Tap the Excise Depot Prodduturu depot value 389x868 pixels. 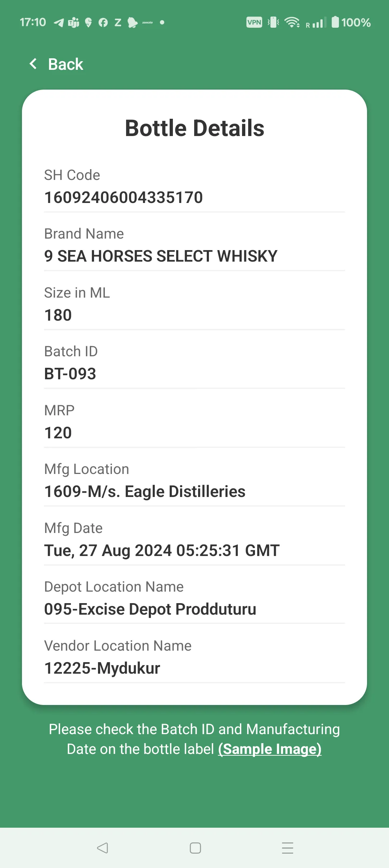pos(150,609)
